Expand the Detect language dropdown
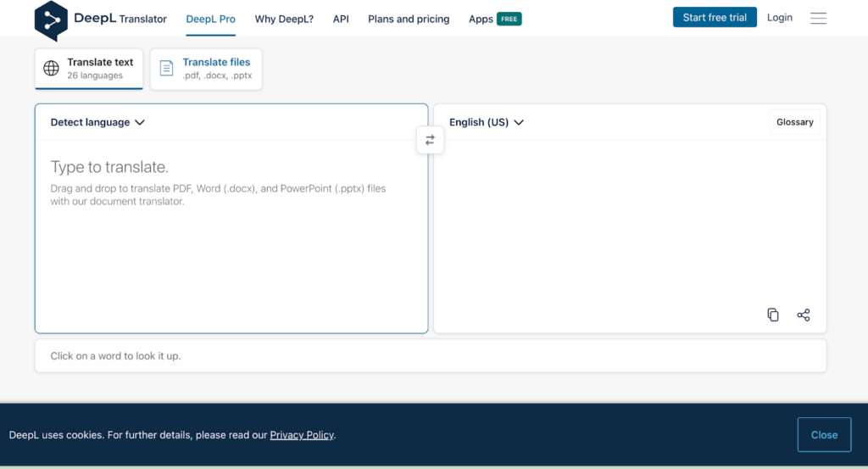 coord(97,122)
